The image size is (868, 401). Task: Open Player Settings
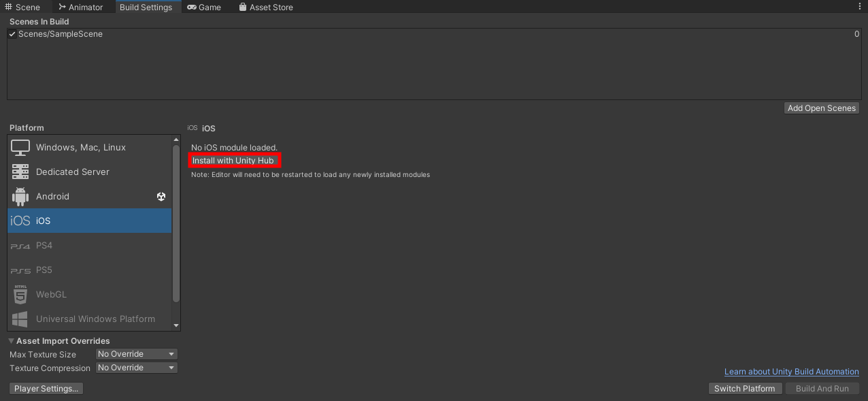(x=46, y=389)
